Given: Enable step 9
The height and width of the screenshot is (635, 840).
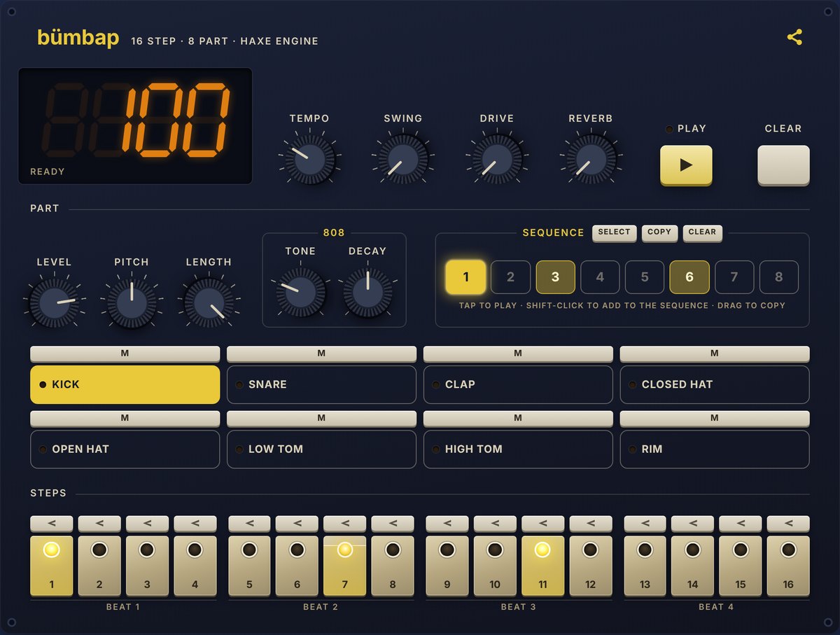Looking at the screenshot, I should click(447, 566).
